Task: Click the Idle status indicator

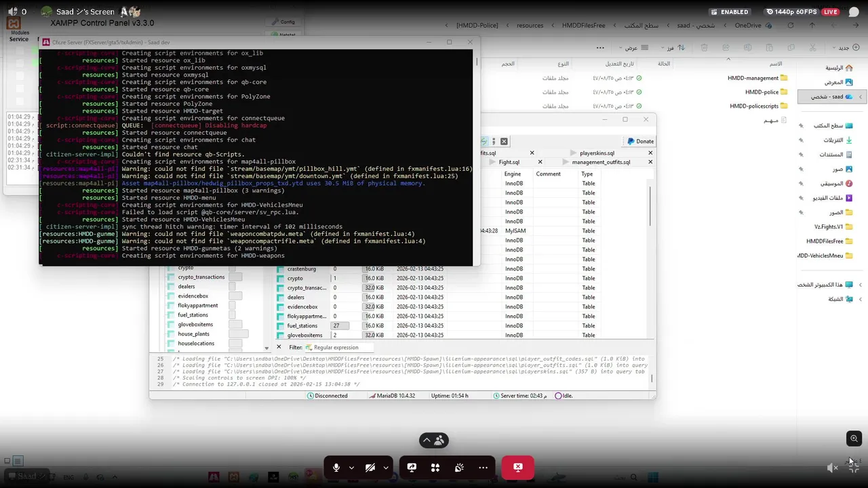Action: click(x=564, y=396)
